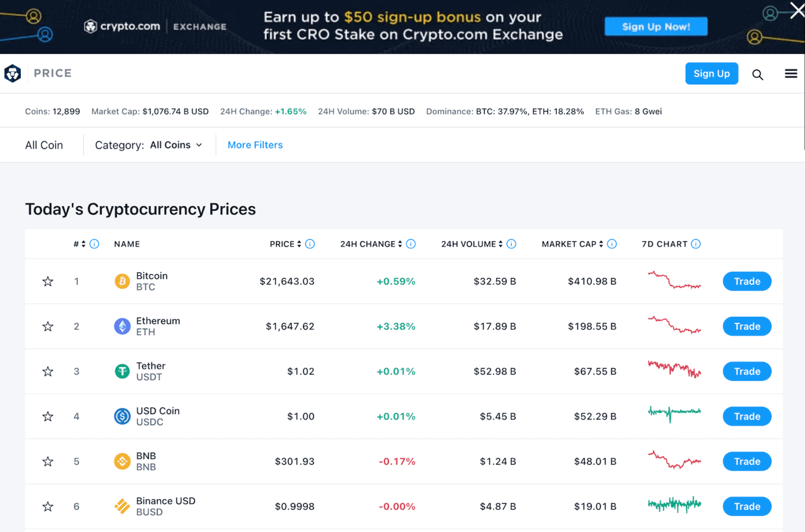This screenshot has height=532, width=805.
Task: Star Bitcoin as a favorite
Action: [48, 281]
